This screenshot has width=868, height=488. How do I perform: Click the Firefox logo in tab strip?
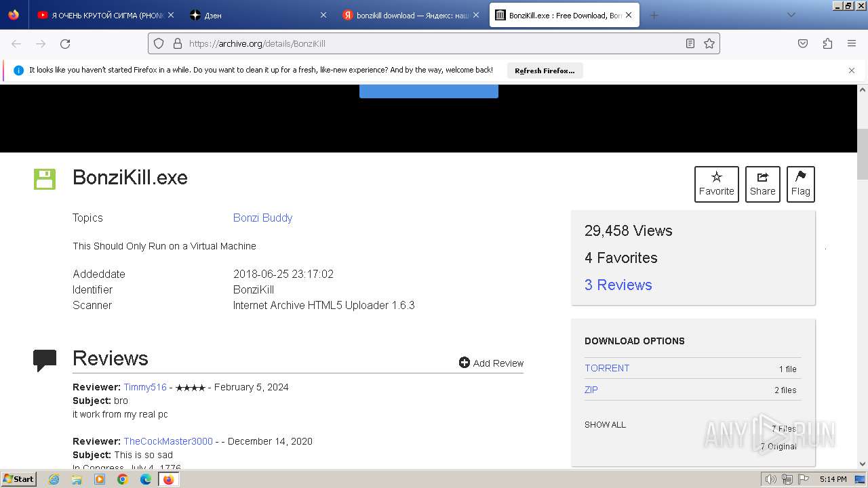coord(14,15)
